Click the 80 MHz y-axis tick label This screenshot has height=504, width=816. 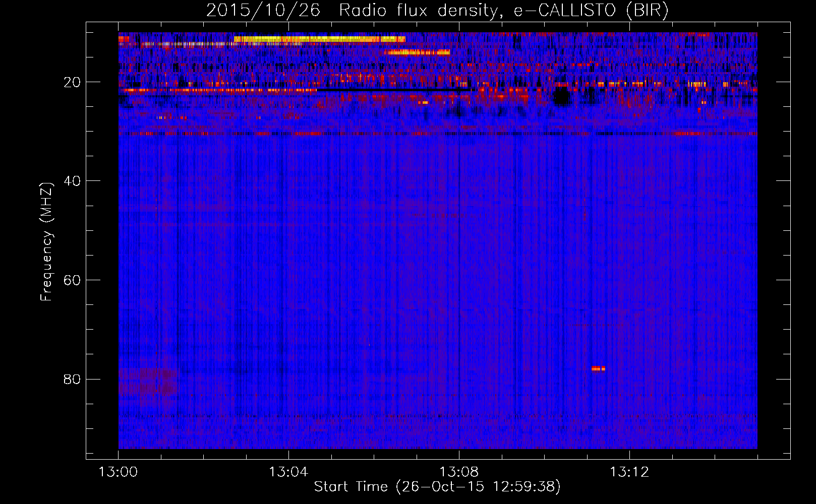(72, 379)
